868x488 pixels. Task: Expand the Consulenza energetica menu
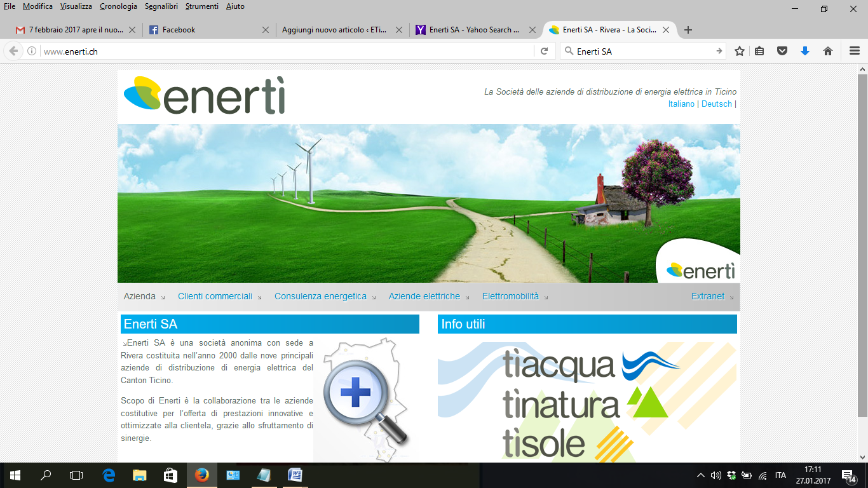325,297
